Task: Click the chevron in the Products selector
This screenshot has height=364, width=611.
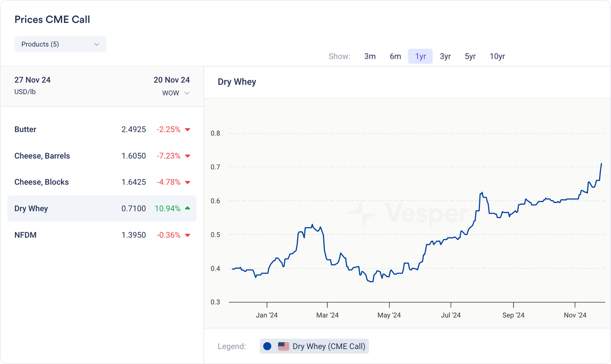Action: pyautogui.click(x=97, y=44)
